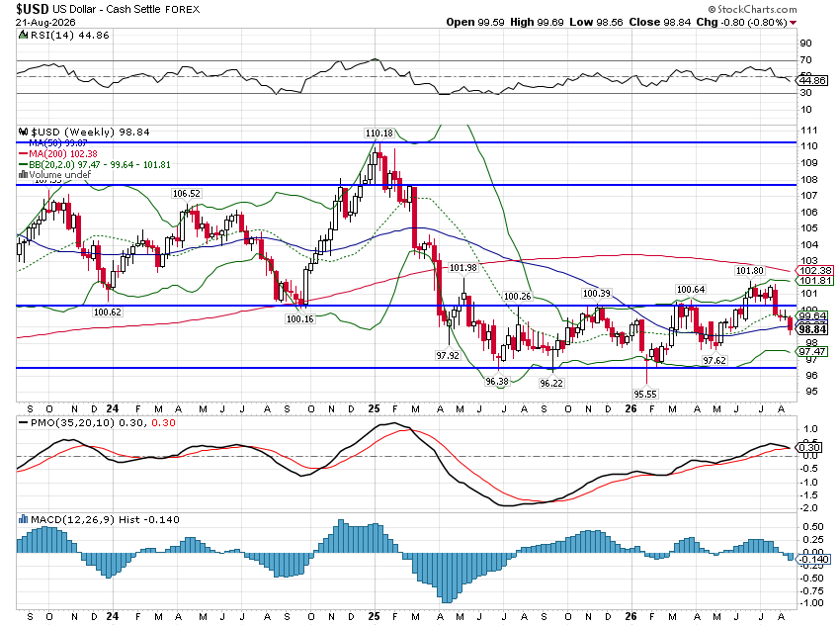Click the 97.92 low price label

tap(448, 355)
